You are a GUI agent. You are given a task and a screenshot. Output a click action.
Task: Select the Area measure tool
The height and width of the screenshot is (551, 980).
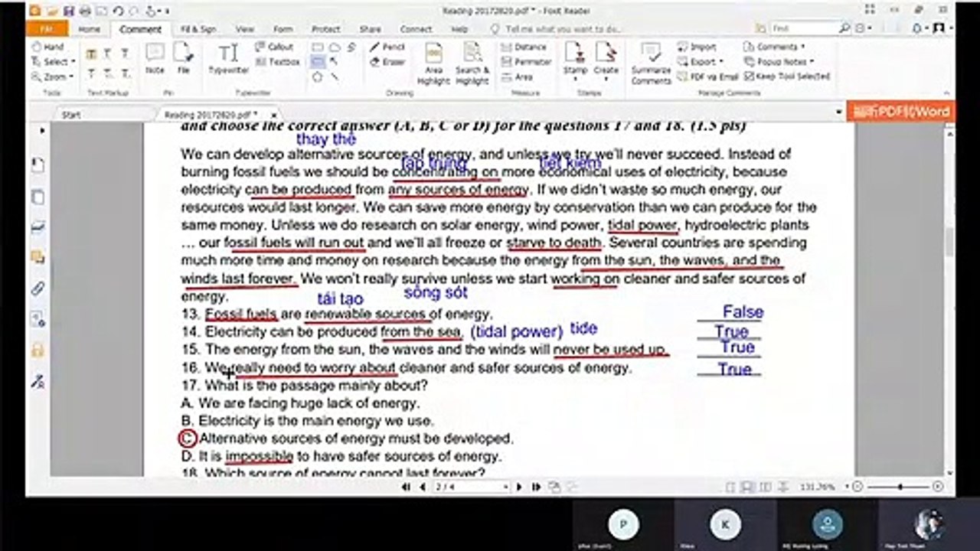coord(518,77)
